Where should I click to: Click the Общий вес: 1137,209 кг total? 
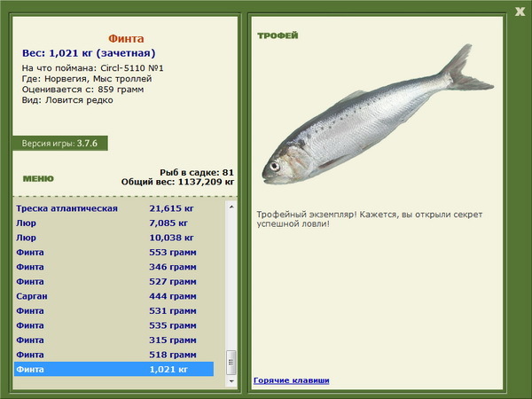178,182
